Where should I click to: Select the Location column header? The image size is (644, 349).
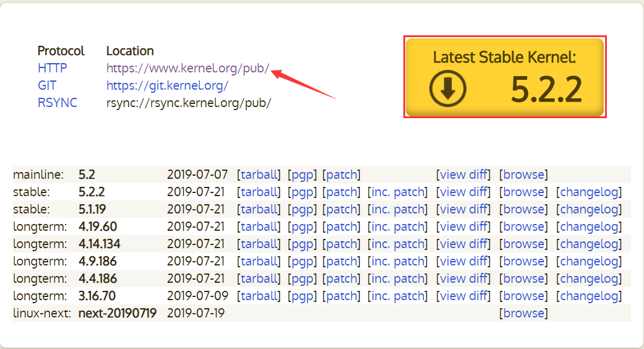click(130, 51)
